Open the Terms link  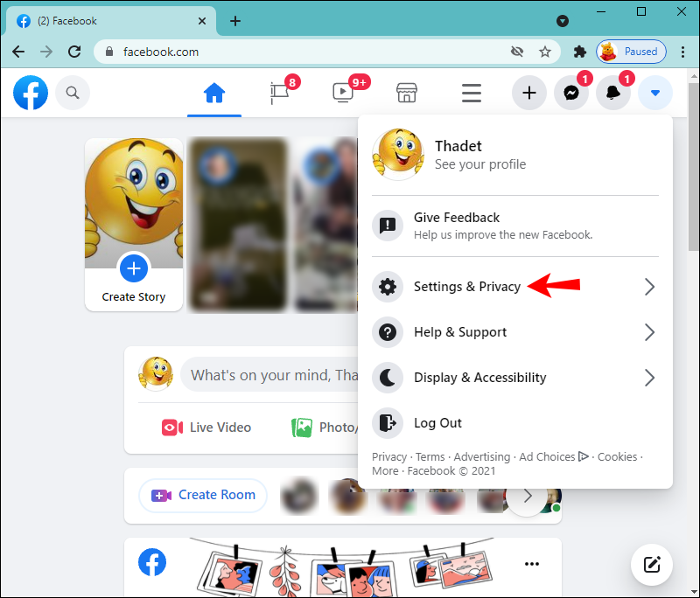coord(430,456)
